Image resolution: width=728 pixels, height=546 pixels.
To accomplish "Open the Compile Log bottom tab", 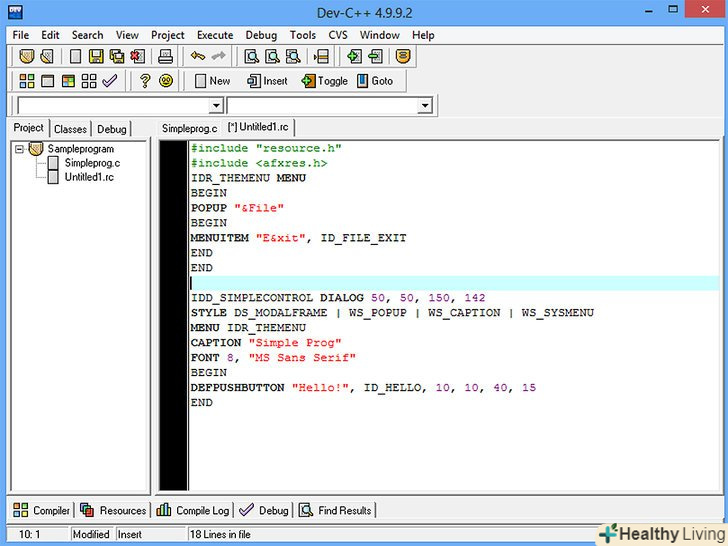I will pos(192,510).
